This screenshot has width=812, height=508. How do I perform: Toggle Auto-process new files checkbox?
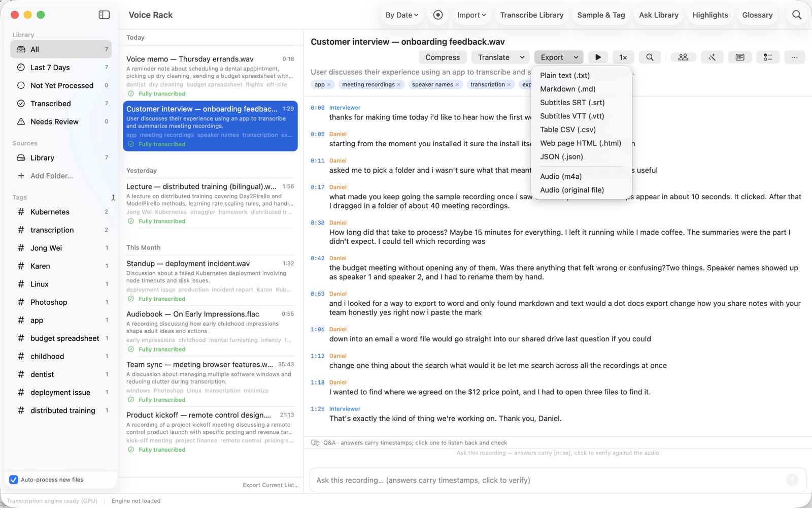click(x=14, y=480)
